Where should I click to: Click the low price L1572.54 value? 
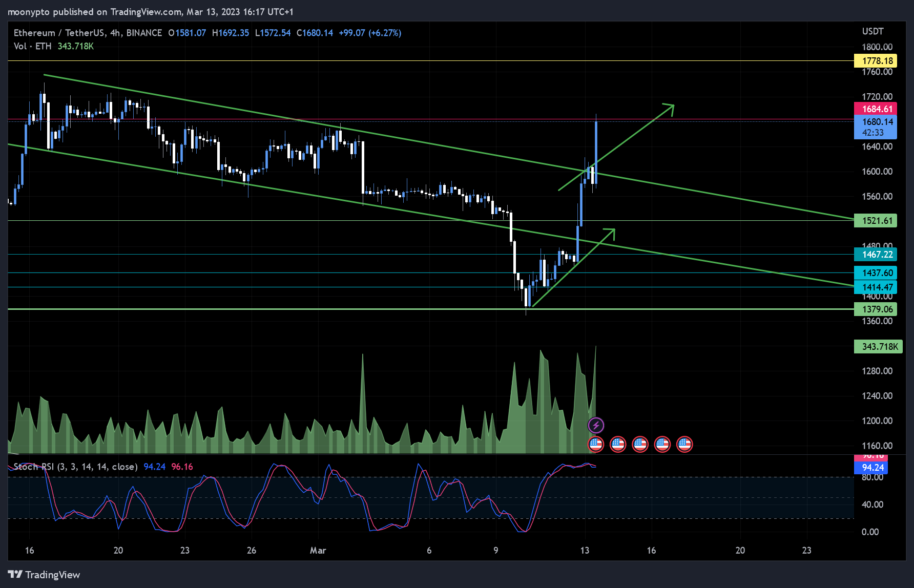point(273,33)
